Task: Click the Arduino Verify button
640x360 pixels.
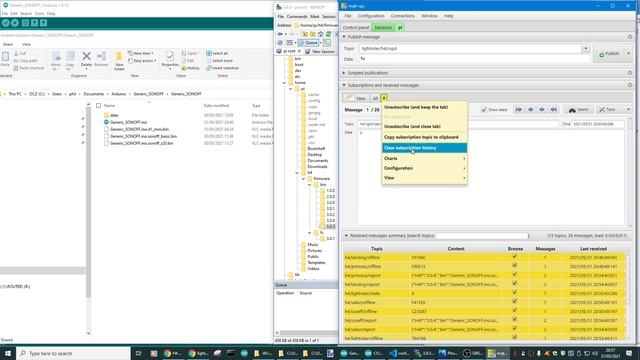Action: pos(6,23)
